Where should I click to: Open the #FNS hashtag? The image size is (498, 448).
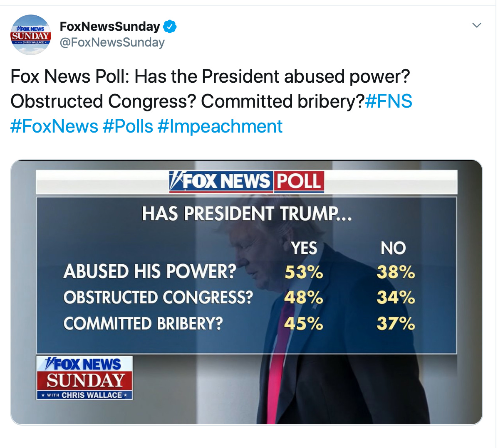point(389,101)
